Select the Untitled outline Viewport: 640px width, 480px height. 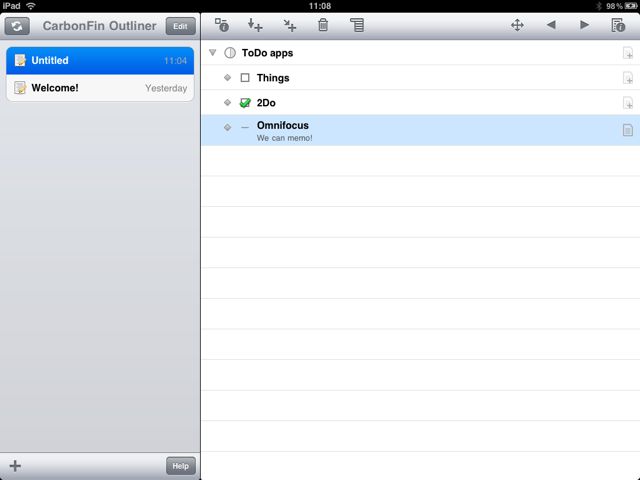tap(100, 60)
